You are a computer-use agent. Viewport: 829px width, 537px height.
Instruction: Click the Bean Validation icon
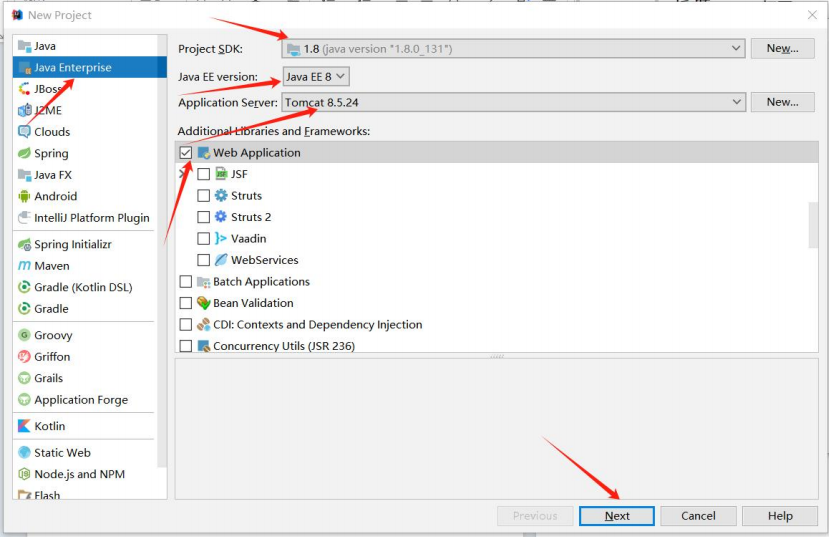pyautogui.click(x=204, y=303)
